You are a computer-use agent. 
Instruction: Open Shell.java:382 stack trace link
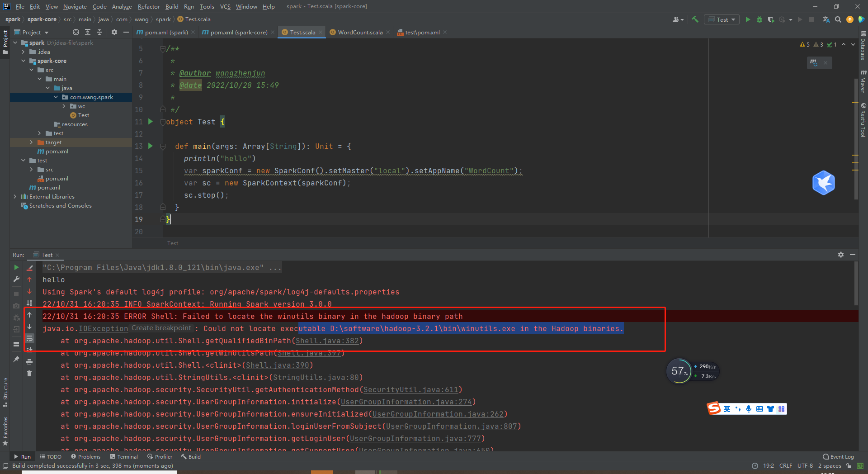point(327,341)
